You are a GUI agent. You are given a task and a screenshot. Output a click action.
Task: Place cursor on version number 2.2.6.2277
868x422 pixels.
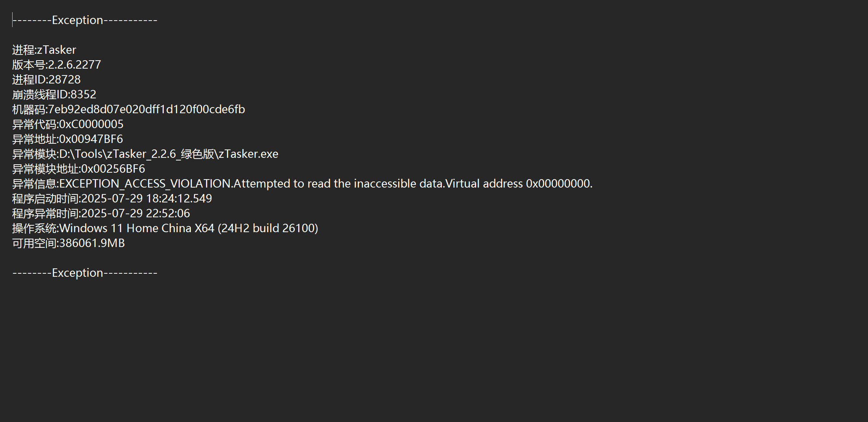75,64
